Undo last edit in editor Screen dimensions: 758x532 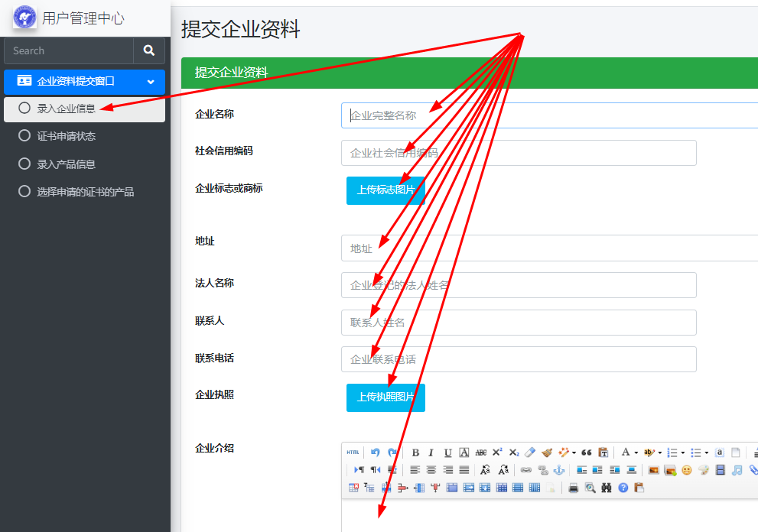coord(375,453)
